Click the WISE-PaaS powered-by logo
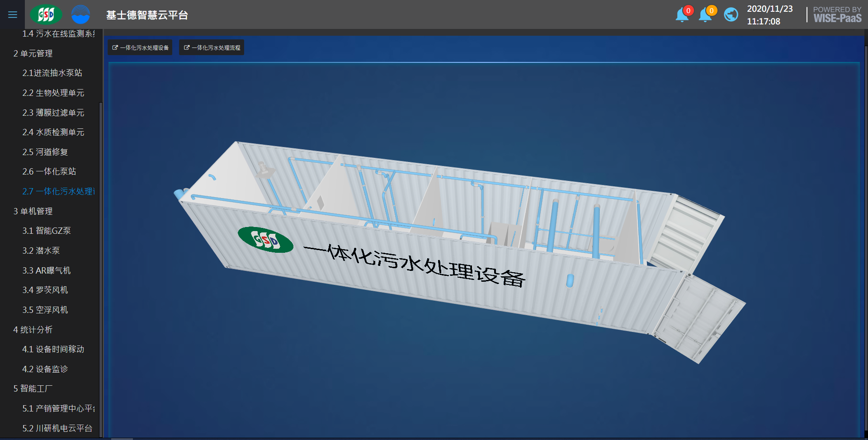The image size is (868, 440). tap(837, 15)
